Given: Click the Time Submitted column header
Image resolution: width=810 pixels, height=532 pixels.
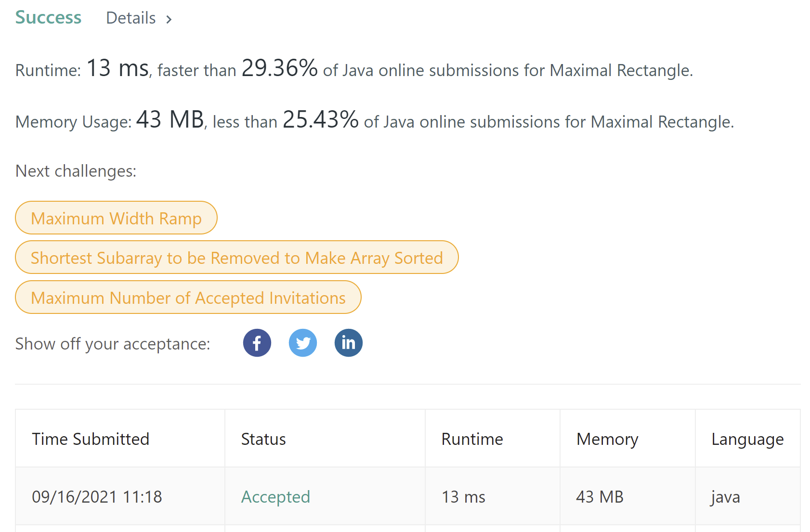Looking at the screenshot, I should [x=91, y=439].
